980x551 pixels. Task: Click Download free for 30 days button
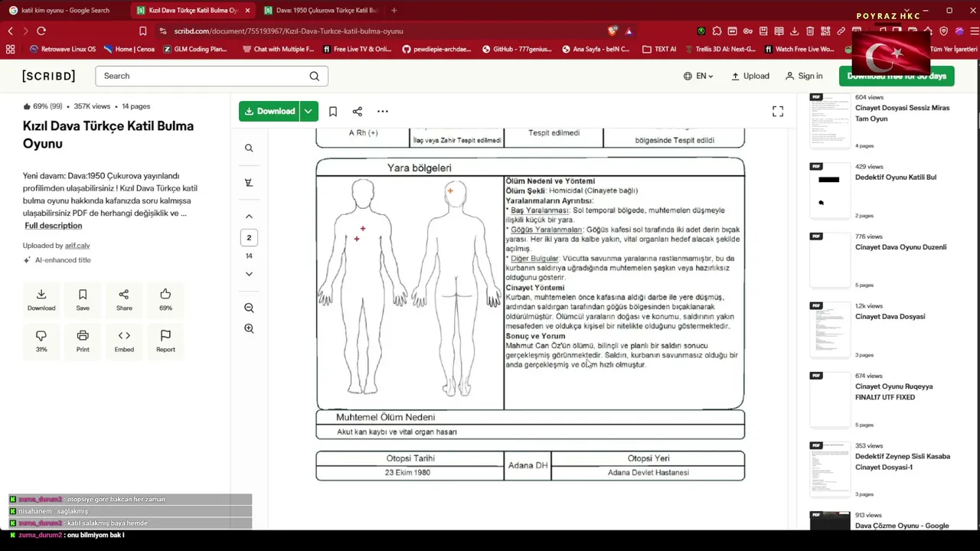tap(897, 76)
